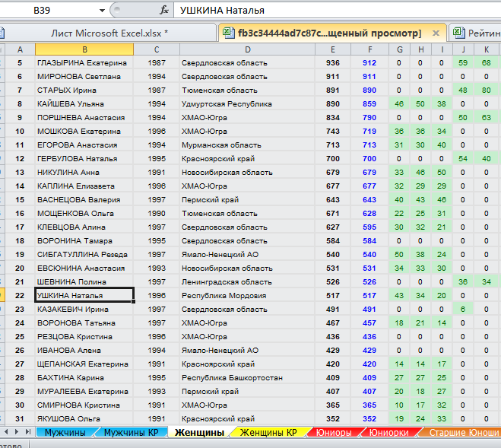Switch to Лист Microsoft Excel.xlsx workbook tab

click(108, 33)
